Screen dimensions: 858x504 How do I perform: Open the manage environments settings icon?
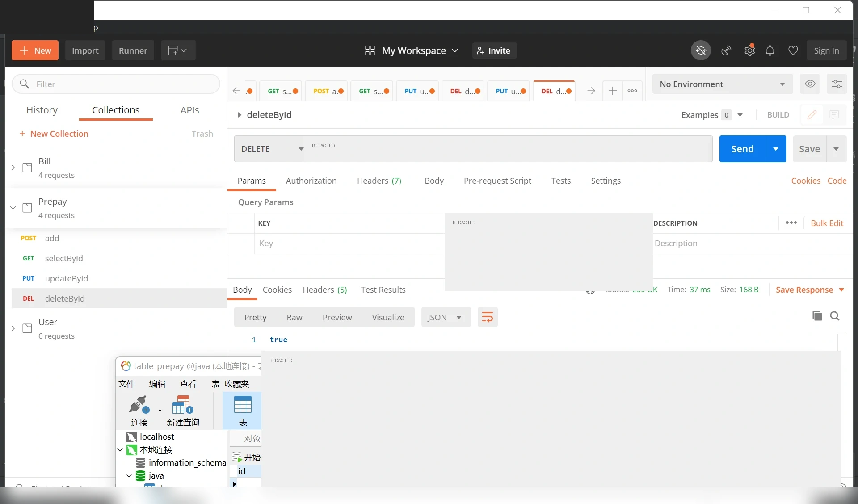tap(837, 84)
